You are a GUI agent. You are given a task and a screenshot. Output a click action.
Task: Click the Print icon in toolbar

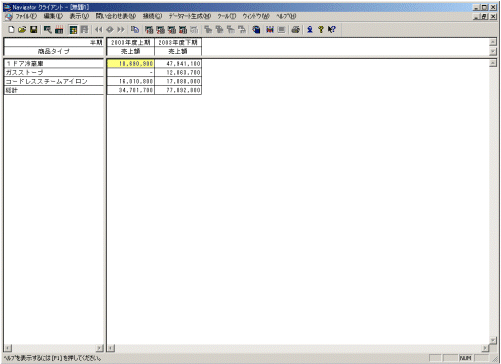295,30
